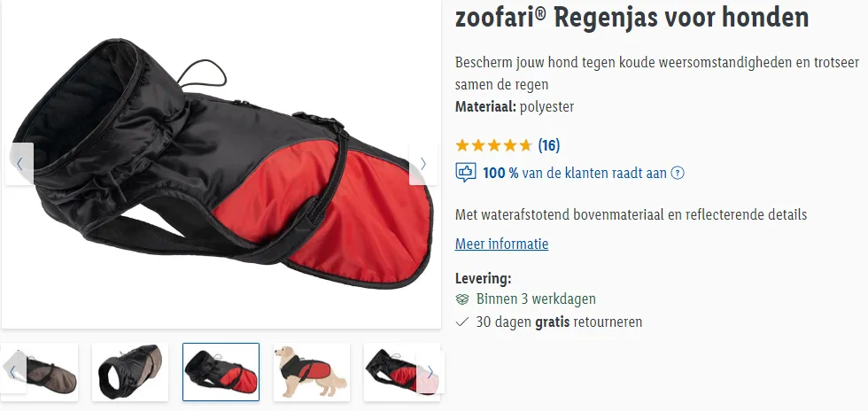Click the Binnen 3 werkdagen delivery text
868x411 pixels.
[x=536, y=299]
